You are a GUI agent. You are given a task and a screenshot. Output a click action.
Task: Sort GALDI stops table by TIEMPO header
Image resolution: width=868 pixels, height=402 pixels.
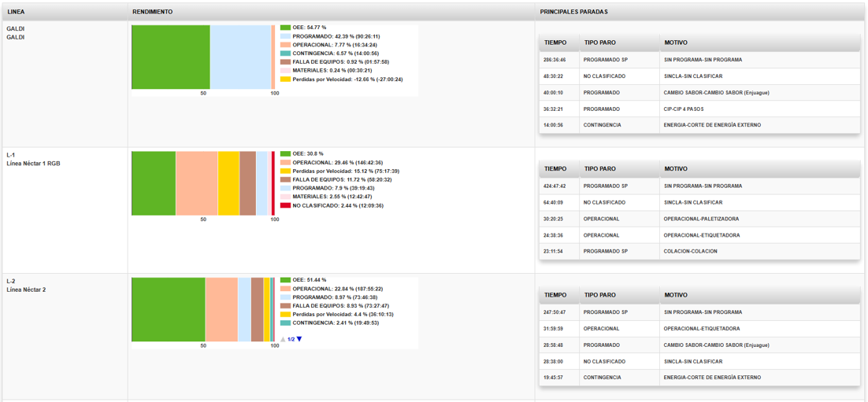(555, 42)
